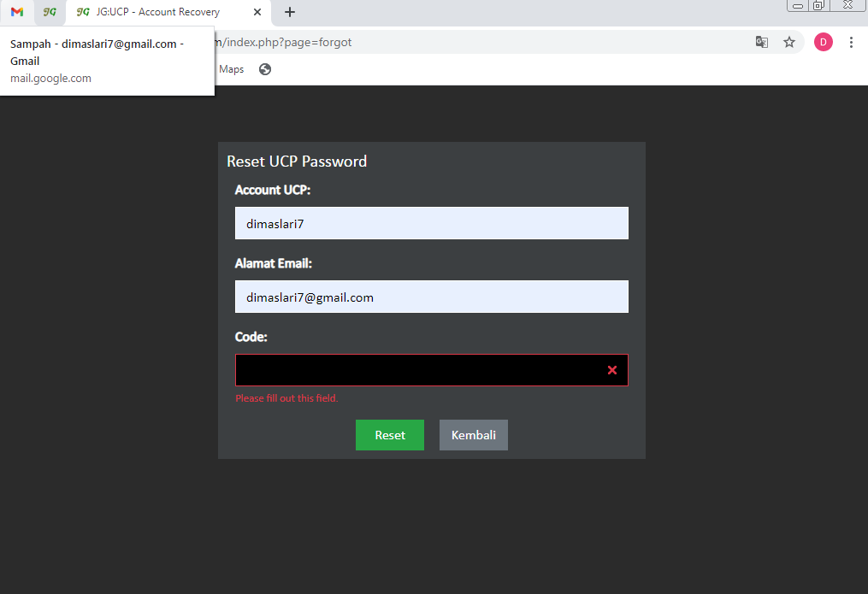Open the second JG tab
The image size is (868, 594).
(x=50, y=12)
